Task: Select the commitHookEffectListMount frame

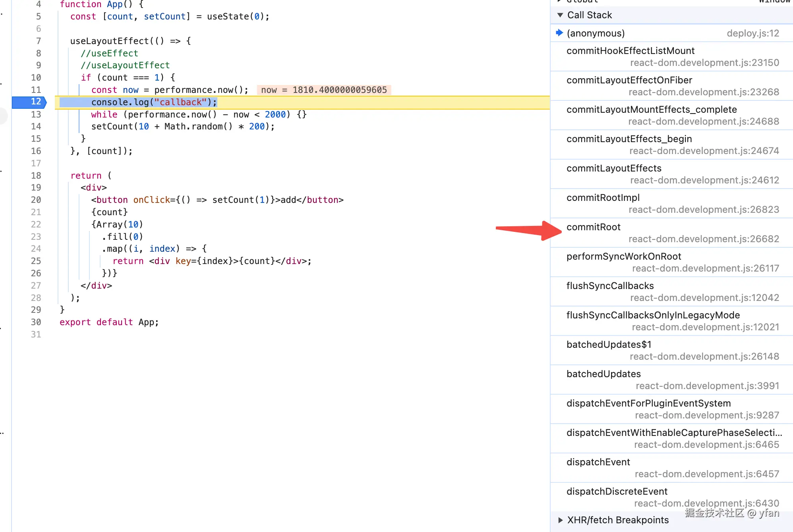Action: [630, 51]
